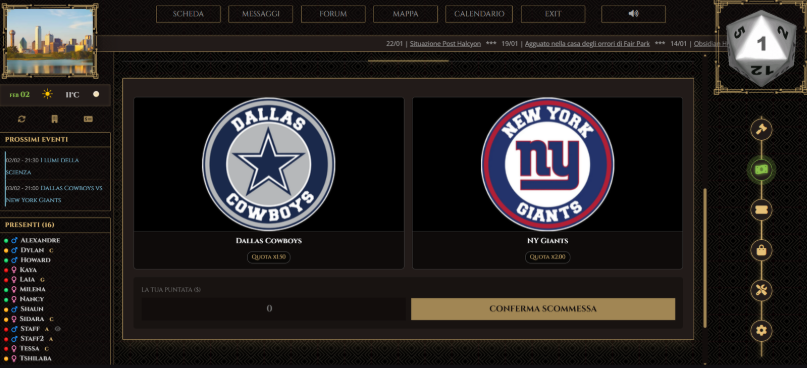Select the New York Giants team logo
The height and width of the screenshot is (368, 807).
(x=548, y=164)
